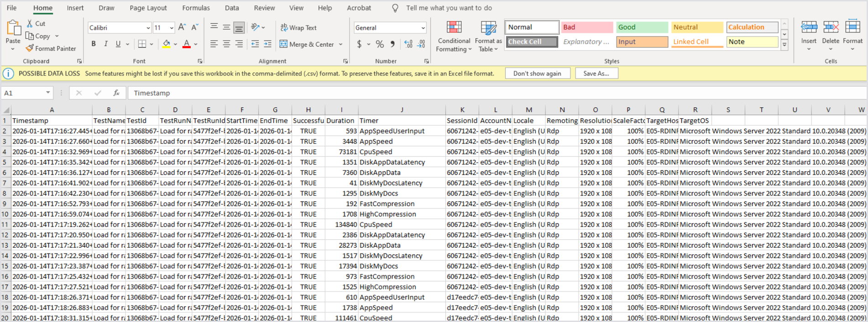
Task: Toggle Italic formatting
Action: coord(106,44)
